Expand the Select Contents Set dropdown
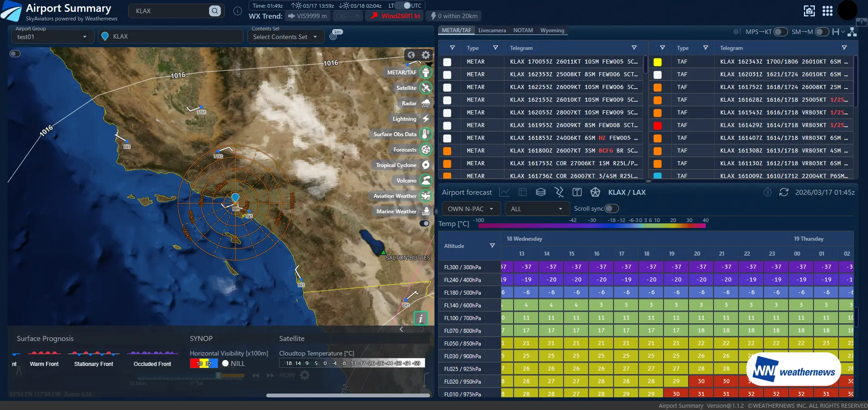868x410 pixels. click(x=285, y=37)
